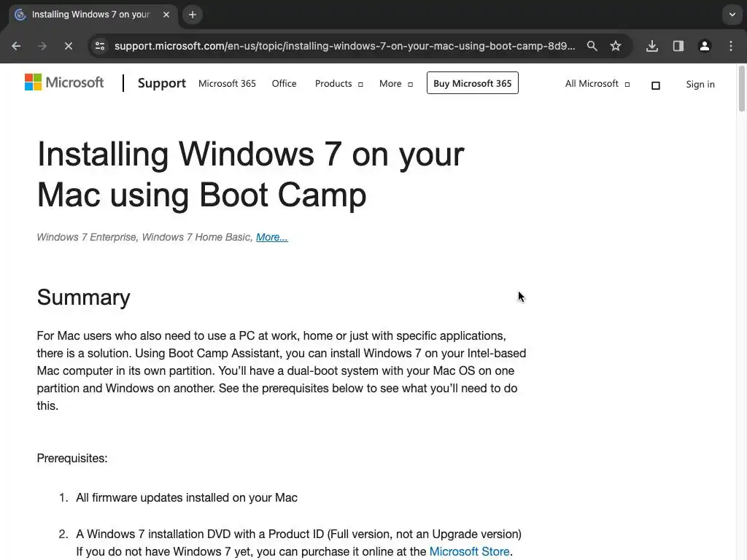
Task: Click 'Windows 7 Enterprise, Windows 7 Home Basic' text
Action: [x=144, y=237]
